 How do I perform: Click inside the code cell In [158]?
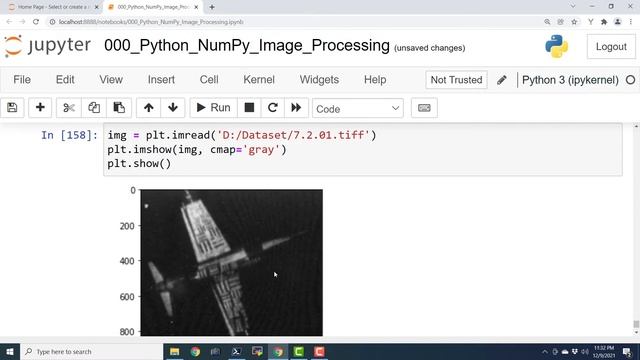[x=363, y=149]
